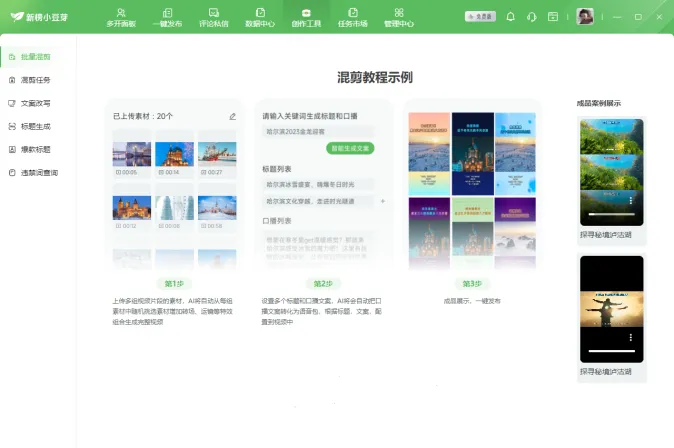Open 爆款标题 from the sidebar
Image resolution: width=674 pixels, height=448 pixels.
pyautogui.click(x=36, y=149)
